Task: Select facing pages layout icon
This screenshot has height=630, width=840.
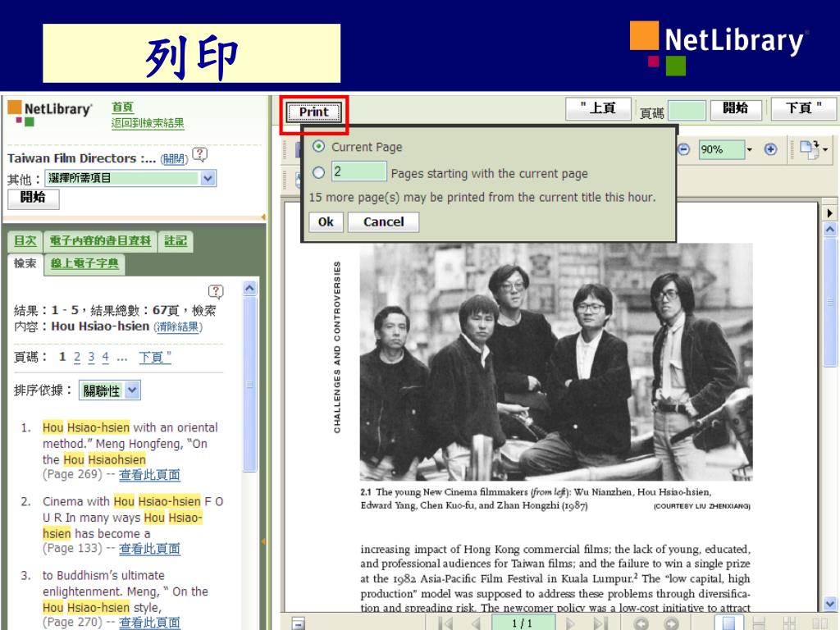Action: coord(819,623)
